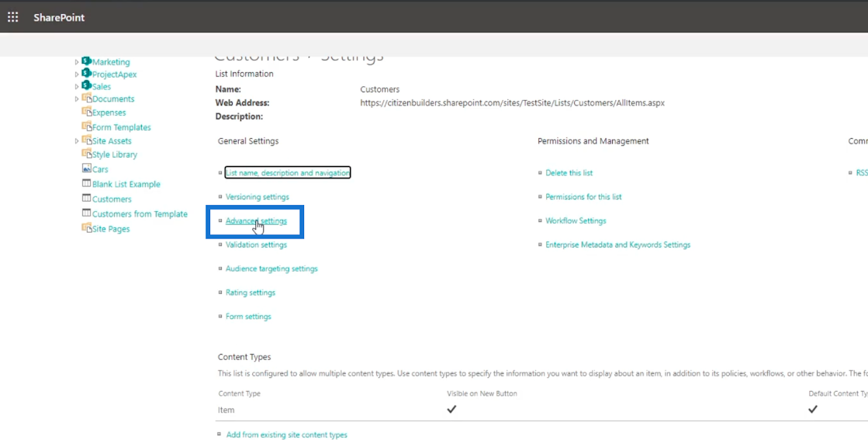This screenshot has height=440, width=868.
Task: Open Sales in the site tree
Action: (x=102, y=86)
